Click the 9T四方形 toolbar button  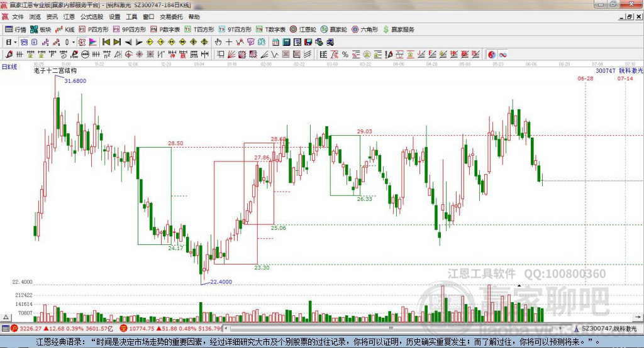pos(235,29)
